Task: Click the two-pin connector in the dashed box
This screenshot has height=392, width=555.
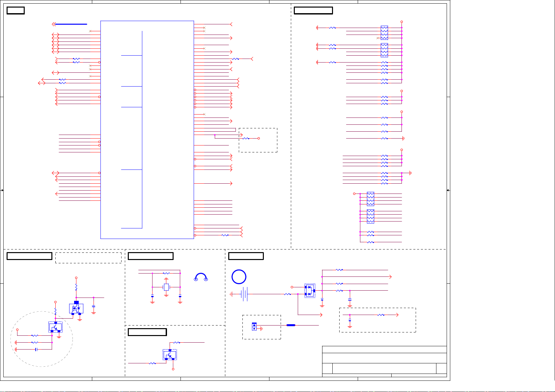Action: (x=254, y=327)
